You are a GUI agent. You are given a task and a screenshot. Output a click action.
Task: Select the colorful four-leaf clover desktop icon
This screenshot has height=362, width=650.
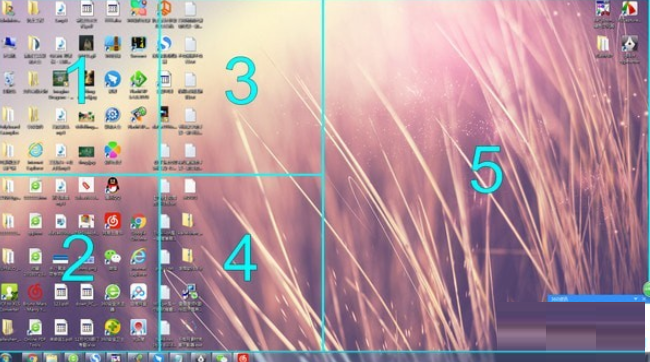(112, 150)
